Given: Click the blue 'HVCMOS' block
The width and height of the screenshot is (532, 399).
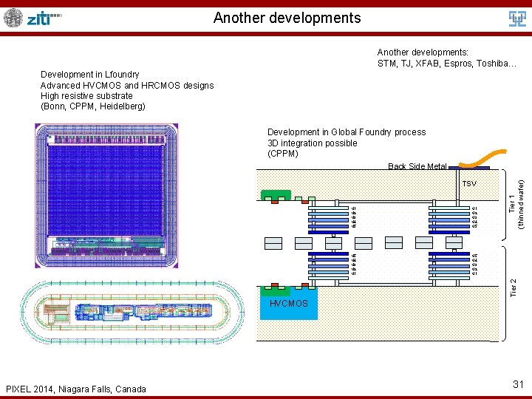Looking at the screenshot, I should [x=289, y=304].
